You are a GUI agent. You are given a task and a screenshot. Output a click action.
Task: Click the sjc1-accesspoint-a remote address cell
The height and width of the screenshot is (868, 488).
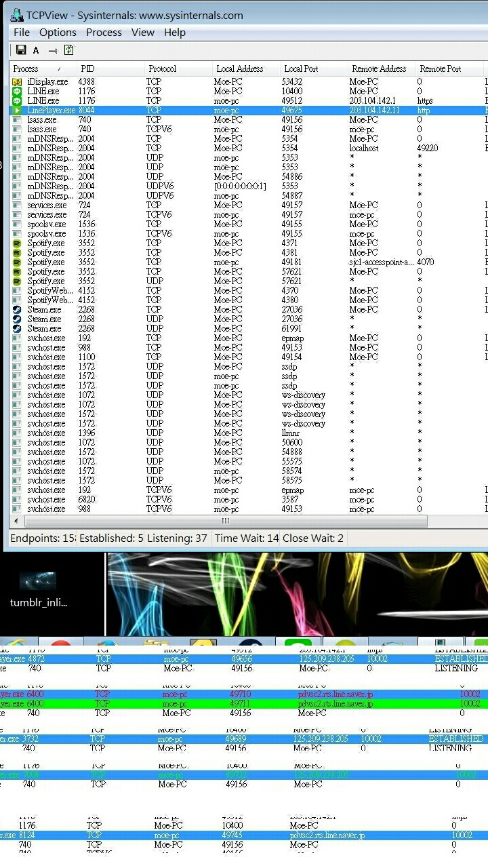(x=381, y=262)
